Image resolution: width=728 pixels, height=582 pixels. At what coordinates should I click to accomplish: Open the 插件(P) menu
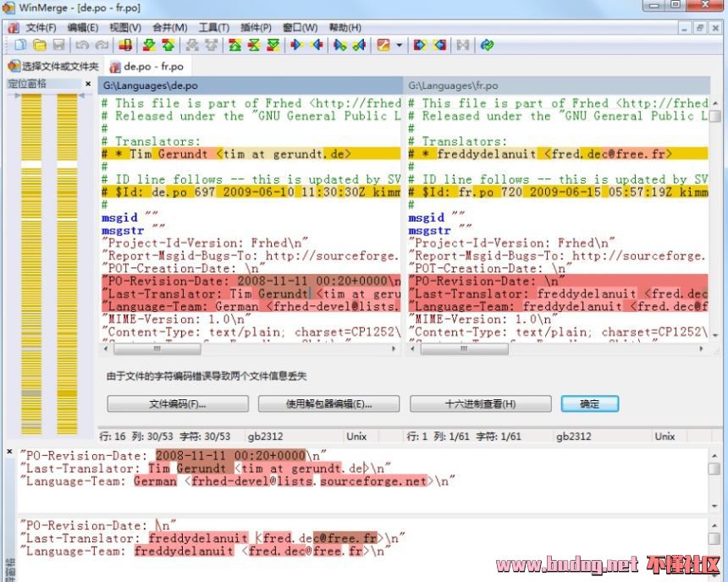pyautogui.click(x=254, y=27)
